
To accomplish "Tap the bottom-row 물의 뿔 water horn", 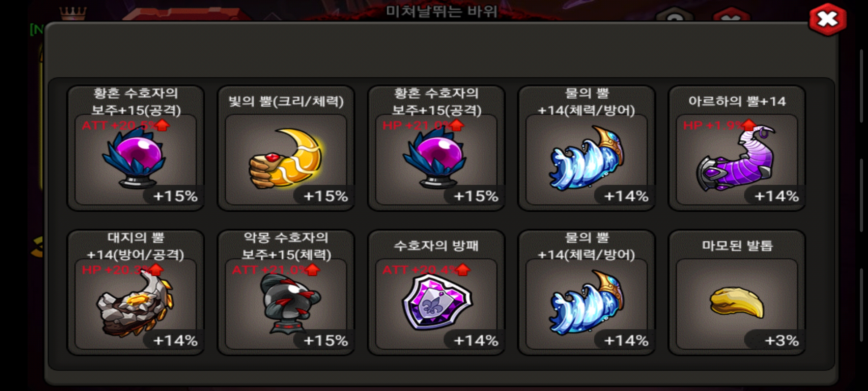I will 586,303.
